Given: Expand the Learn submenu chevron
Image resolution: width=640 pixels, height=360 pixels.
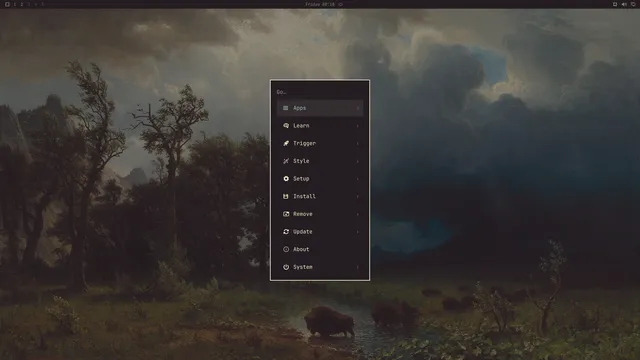Looking at the screenshot, I should [358, 126].
